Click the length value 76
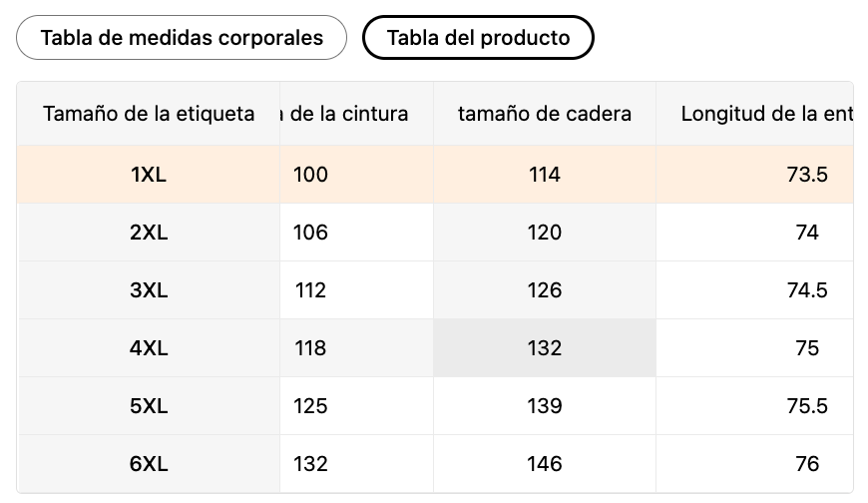The width and height of the screenshot is (868, 503). (807, 464)
